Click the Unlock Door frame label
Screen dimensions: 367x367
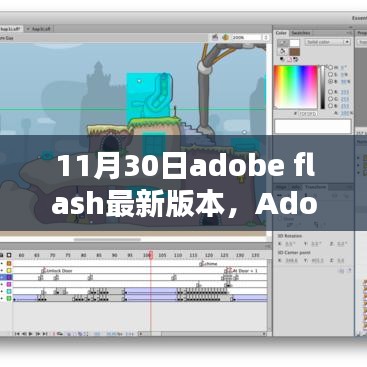pyautogui.click(x=59, y=271)
